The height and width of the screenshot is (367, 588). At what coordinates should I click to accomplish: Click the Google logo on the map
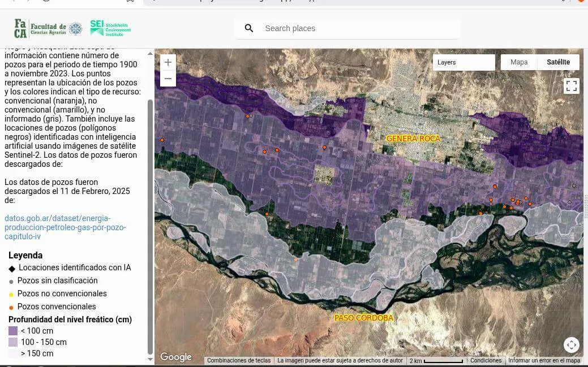pyautogui.click(x=176, y=357)
